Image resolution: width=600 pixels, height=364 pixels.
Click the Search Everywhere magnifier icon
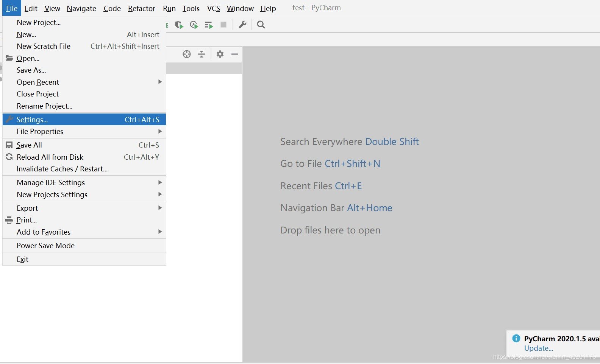click(261, 25)
